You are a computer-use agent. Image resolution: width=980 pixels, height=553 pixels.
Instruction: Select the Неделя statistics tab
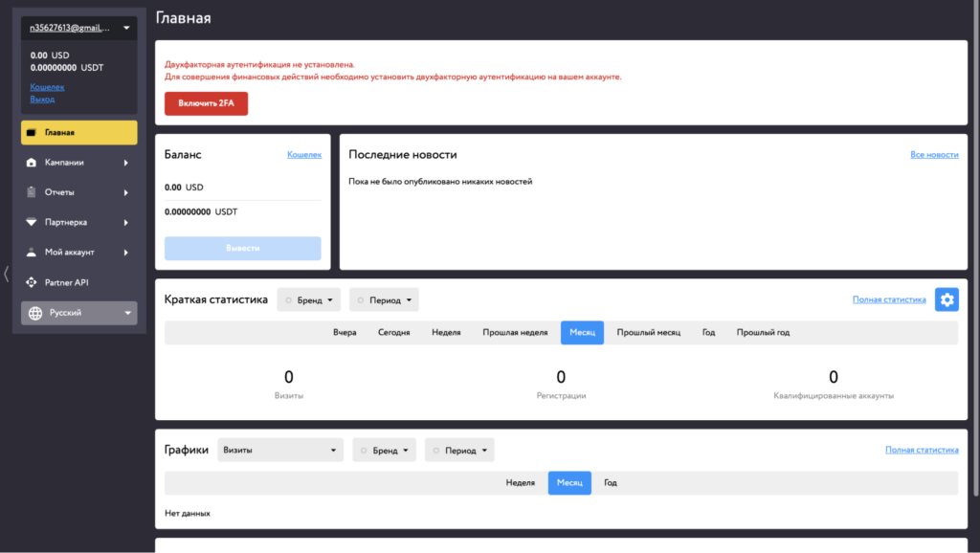[446, 332]
